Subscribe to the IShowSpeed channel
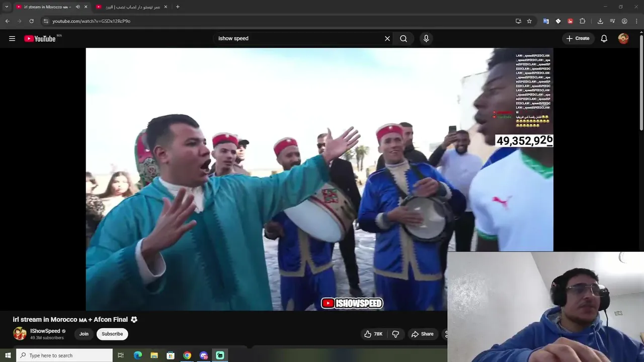This screenshot has height=362, width=644. click(112, 334)
